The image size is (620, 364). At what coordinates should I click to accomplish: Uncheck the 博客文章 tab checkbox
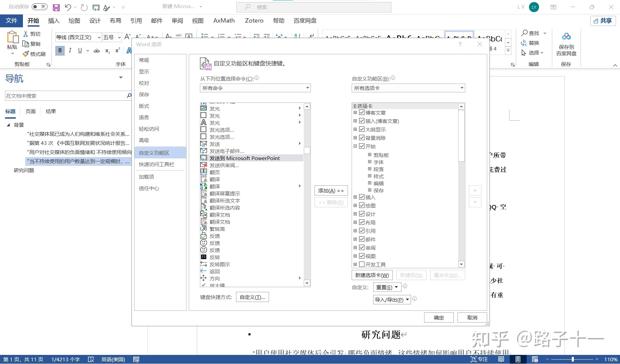pyautogui.click(x=362, y=113)
